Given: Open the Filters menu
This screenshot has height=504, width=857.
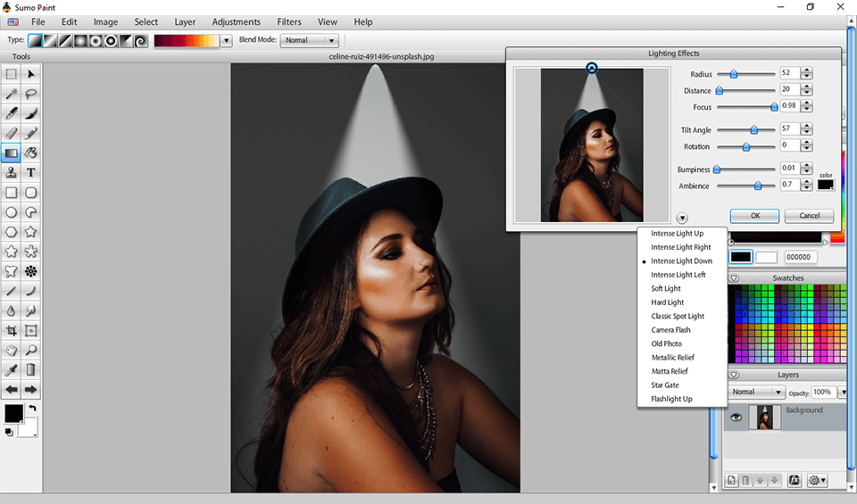Looking at the screenshot, I should click(x=289, y=21).
